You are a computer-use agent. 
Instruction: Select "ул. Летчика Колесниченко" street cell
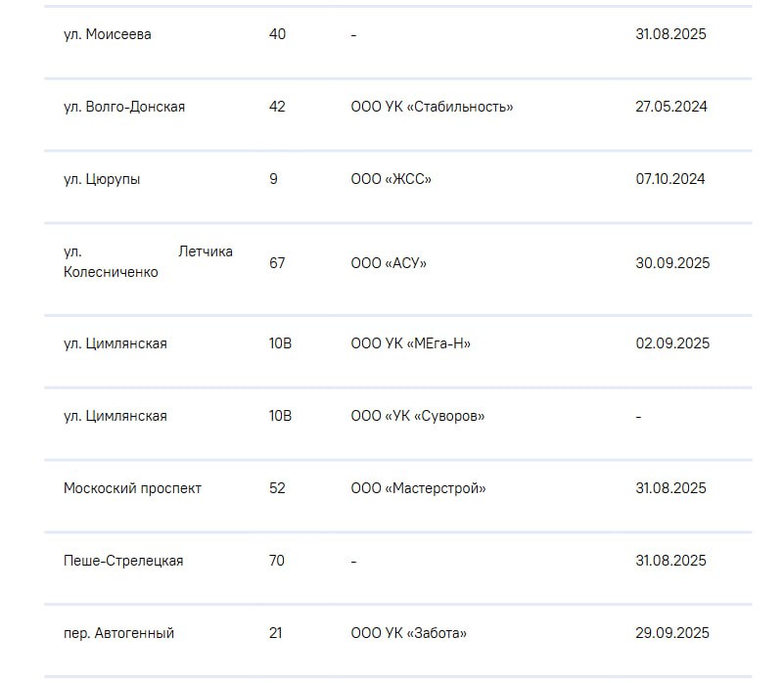(148, 262)
